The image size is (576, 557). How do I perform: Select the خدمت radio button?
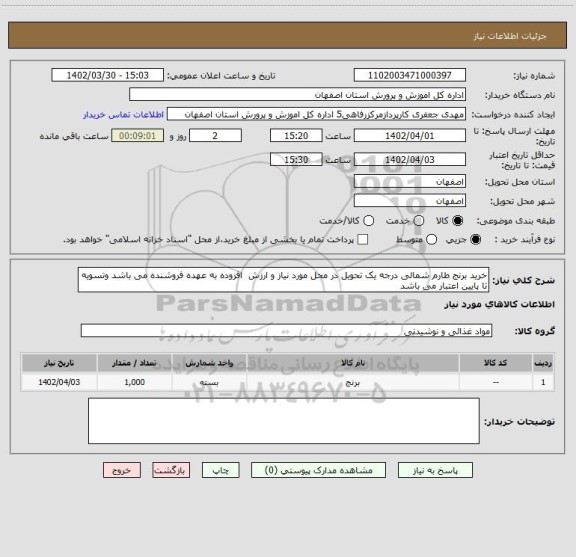pyautogui.click(x=419, y=221)
